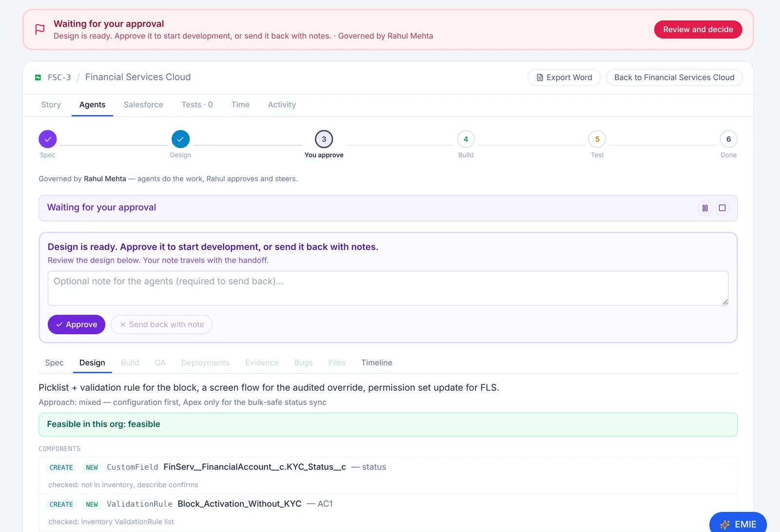The width and height of the screenshot is (780, 532).
Task: Export the story to Word
Action: (x=564, y=77)
